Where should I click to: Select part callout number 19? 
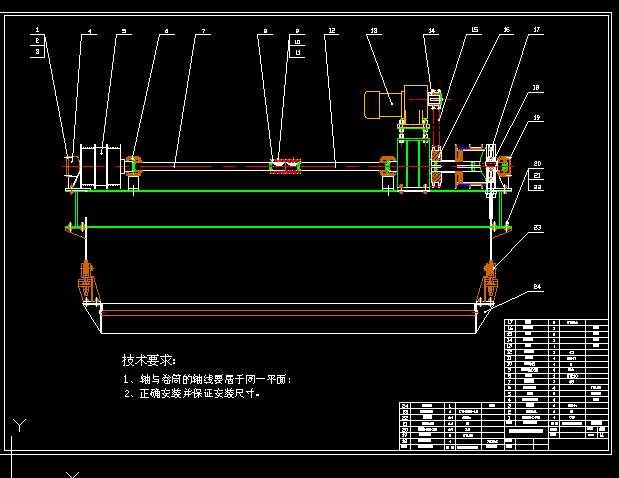point(536,119)
